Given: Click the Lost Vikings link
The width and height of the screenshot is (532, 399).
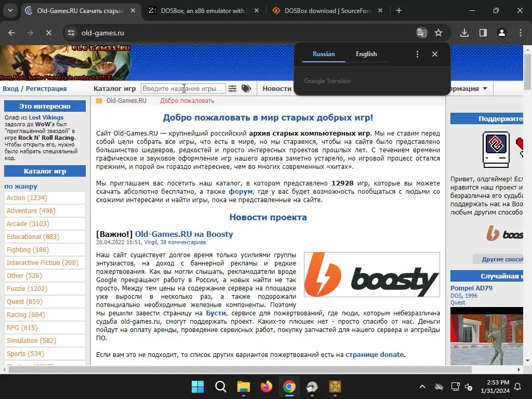Looking at the screenshot, I should coord(46,117).
